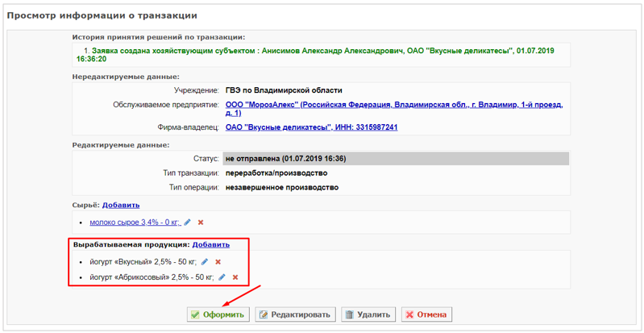Open the ОАО "Вкусные деликатесы" owner link

pos(311,127)
